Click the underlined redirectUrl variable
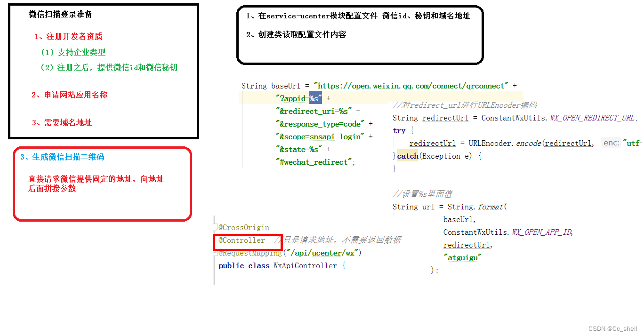This screenshot has width=644, height=336. 432,143
